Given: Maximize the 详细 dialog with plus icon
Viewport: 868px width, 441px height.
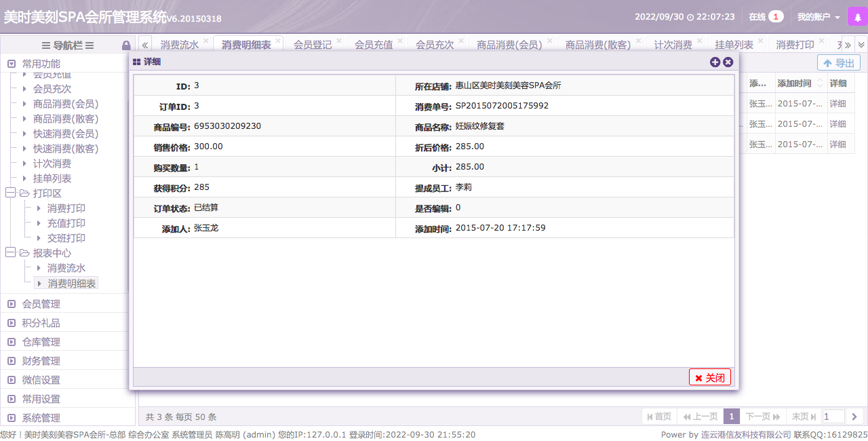Looking at the screenshot, I should click(x=715, y=62).
